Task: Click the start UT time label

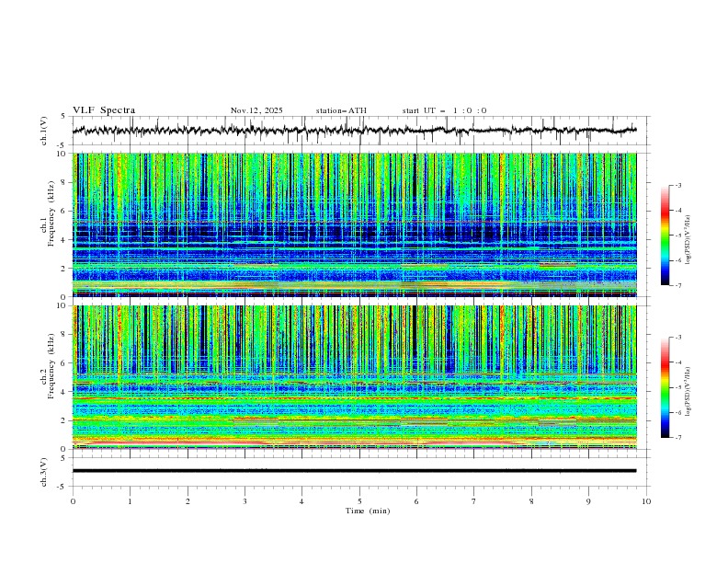Action: click(x=444, y=110)
